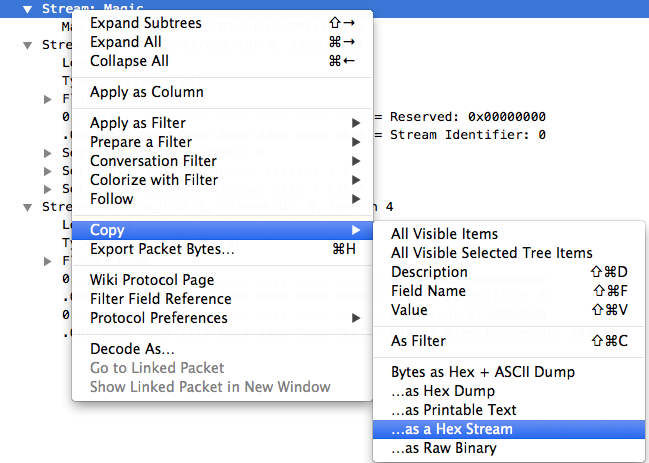Open Conversation Filter submenu
This screenshot has width=649, height=463.
(222, 161)
